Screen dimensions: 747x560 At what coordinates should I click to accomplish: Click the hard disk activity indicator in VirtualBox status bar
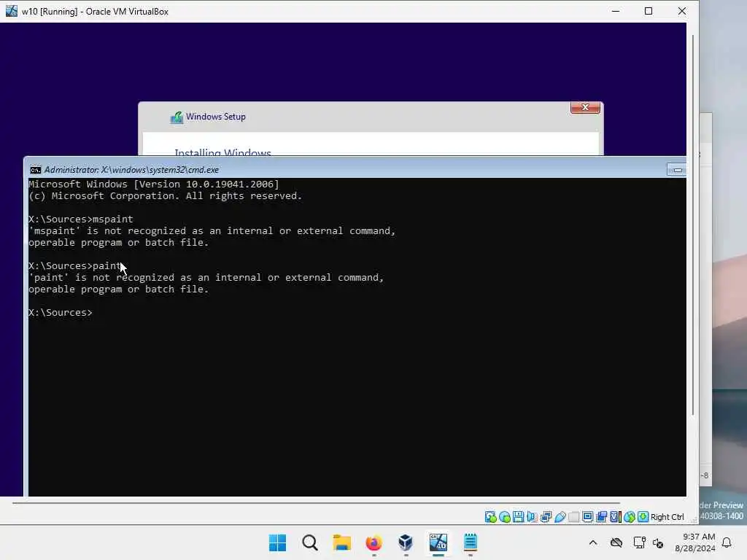pos(491,517)
